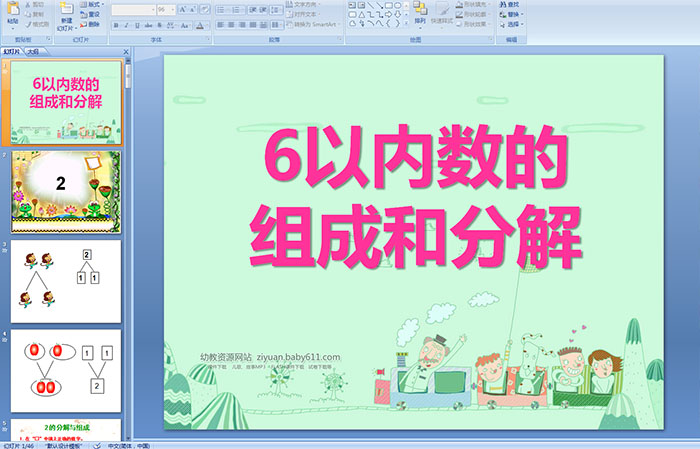Click the Font Color (A) button
This screenshot has width=700, height=449.
[200, 25]
